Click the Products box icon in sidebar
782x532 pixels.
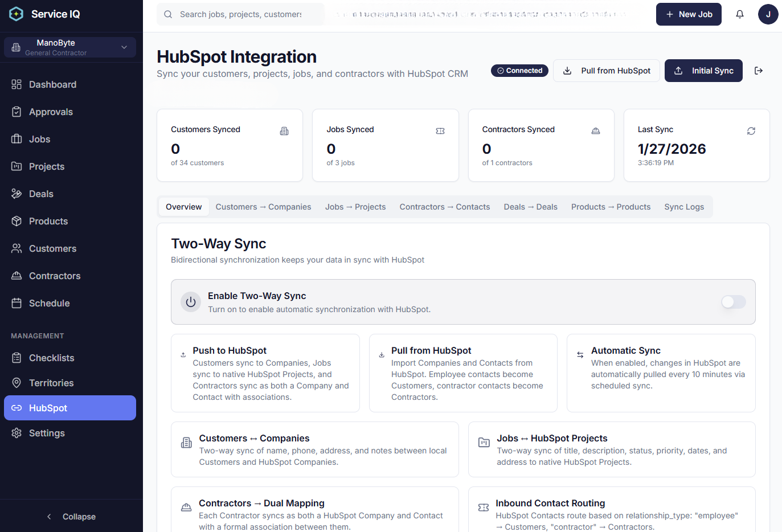point(17,221)
